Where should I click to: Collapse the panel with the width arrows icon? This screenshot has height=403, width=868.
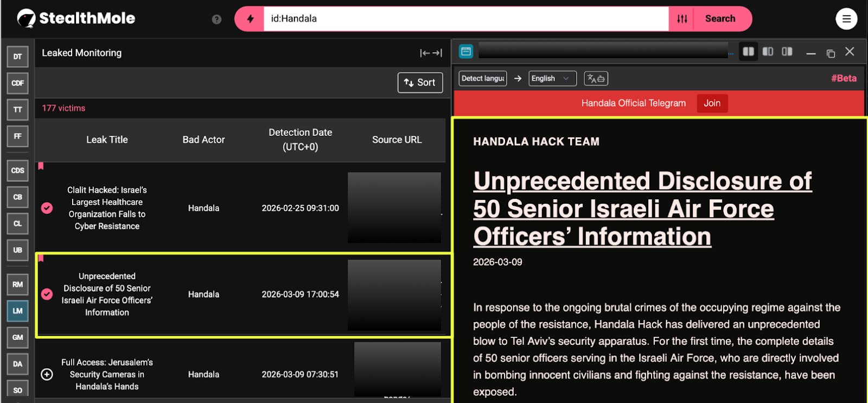(431, 53)
